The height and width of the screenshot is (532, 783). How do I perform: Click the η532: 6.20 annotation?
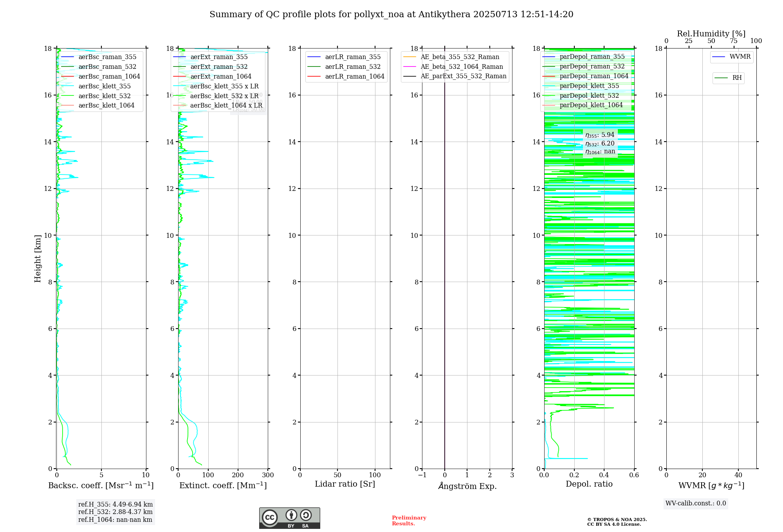pyautogui.click(x=600, y=144)
